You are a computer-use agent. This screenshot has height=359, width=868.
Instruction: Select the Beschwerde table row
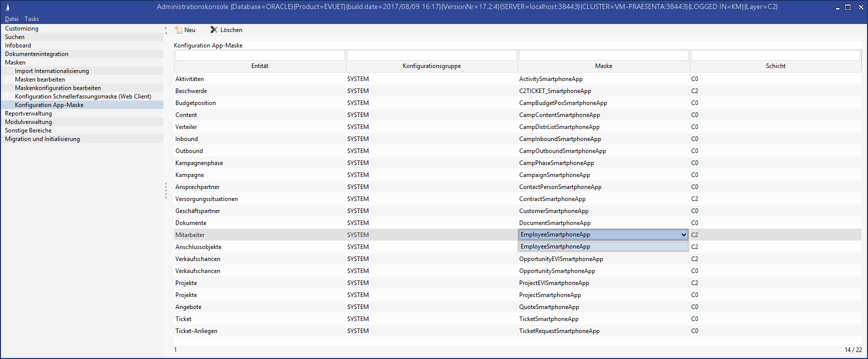[191, 91]
